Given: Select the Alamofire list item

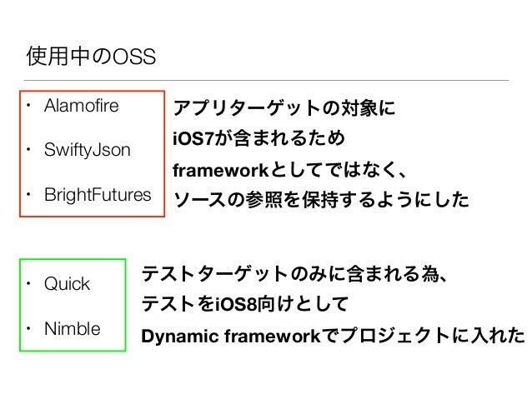Looking at the screenshot, I should (x=82, y=106).
